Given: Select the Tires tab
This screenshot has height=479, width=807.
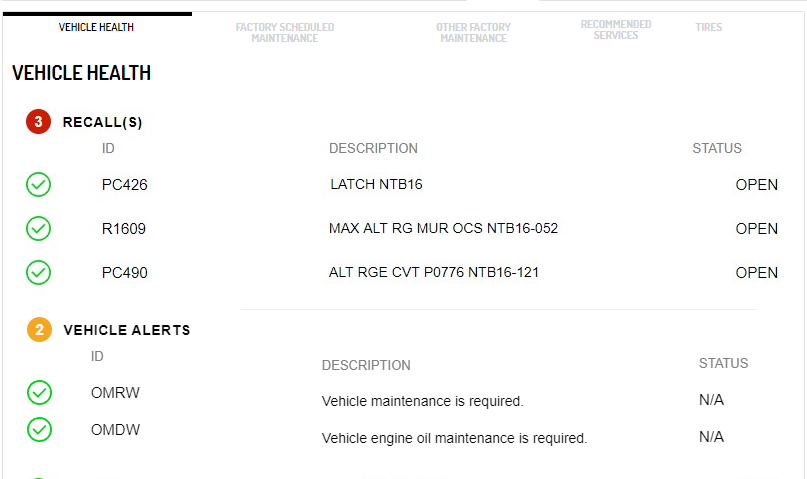Looking at the screenshot, I should 708,27.
